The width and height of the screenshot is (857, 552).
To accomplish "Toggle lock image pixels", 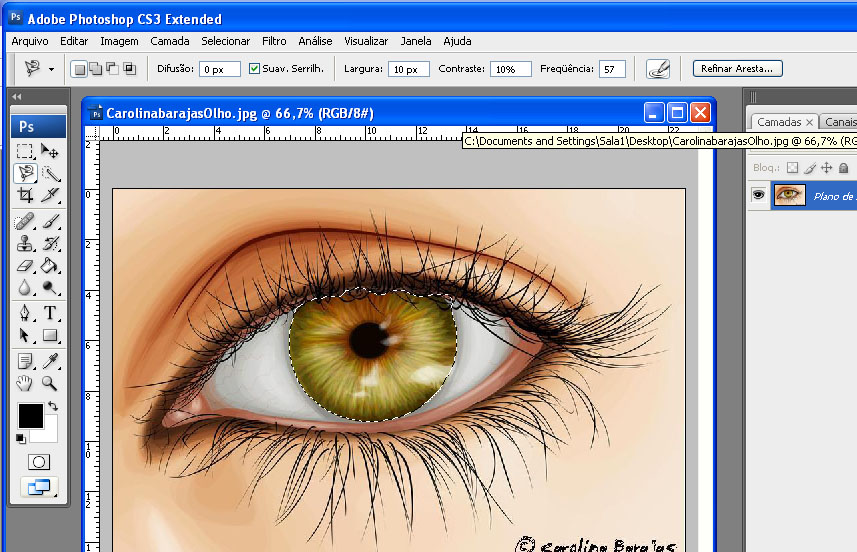I will point(810,168).
